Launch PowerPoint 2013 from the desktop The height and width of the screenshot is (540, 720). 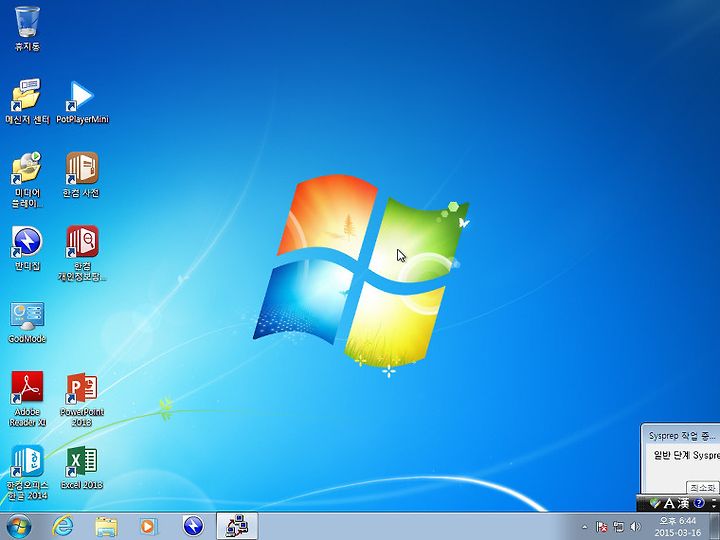(82, 399)
